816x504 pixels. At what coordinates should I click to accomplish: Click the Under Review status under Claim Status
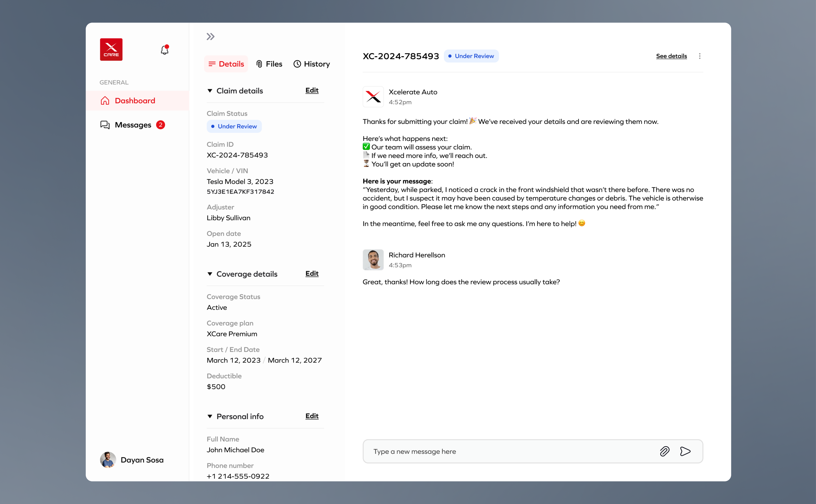(234, 126)
